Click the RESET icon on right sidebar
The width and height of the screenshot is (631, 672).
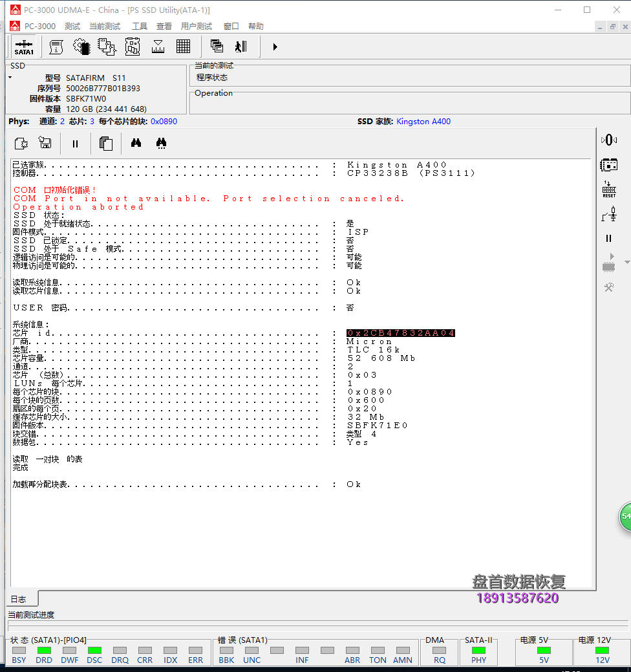pyautogui.click(x=609, y=189)
